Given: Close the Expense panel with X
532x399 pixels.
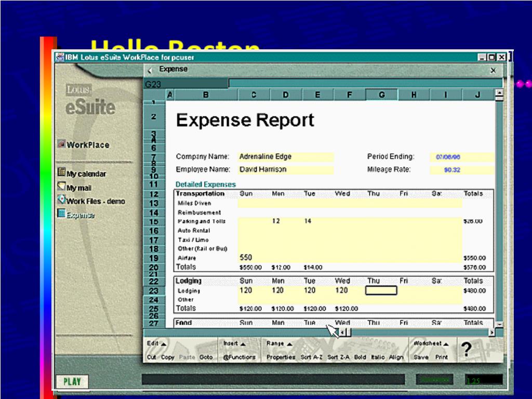Looking at the screenshot, I should [x=493, y=70].
